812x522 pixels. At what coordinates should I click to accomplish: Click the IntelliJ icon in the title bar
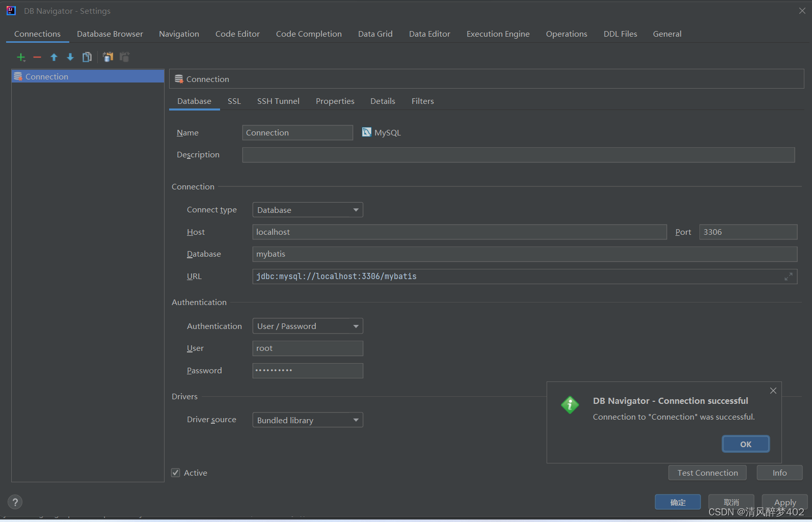pos(11,11)
